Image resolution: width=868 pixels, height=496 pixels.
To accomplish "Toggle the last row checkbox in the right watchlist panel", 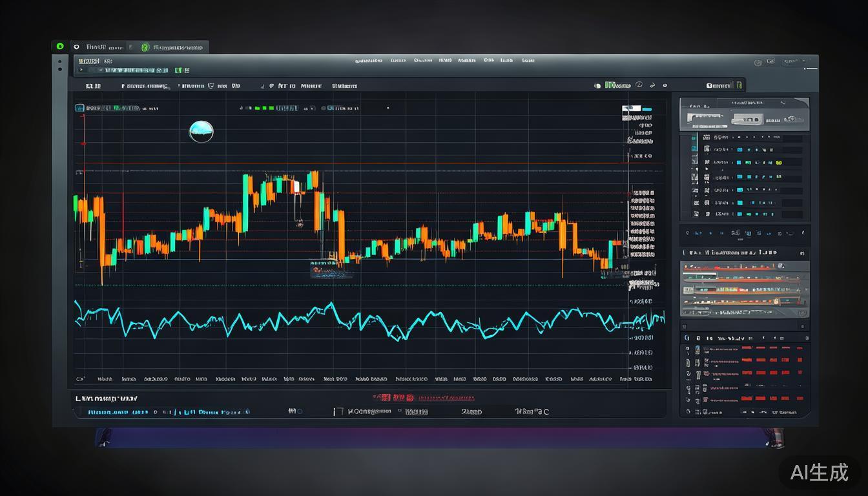I will pyautogui.click(x=696, y=213).
